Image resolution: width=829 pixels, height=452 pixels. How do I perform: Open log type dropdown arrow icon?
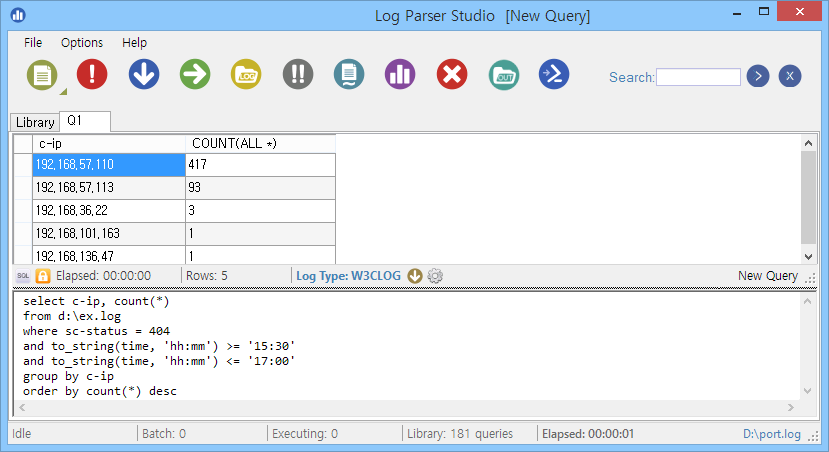(415, 276)
